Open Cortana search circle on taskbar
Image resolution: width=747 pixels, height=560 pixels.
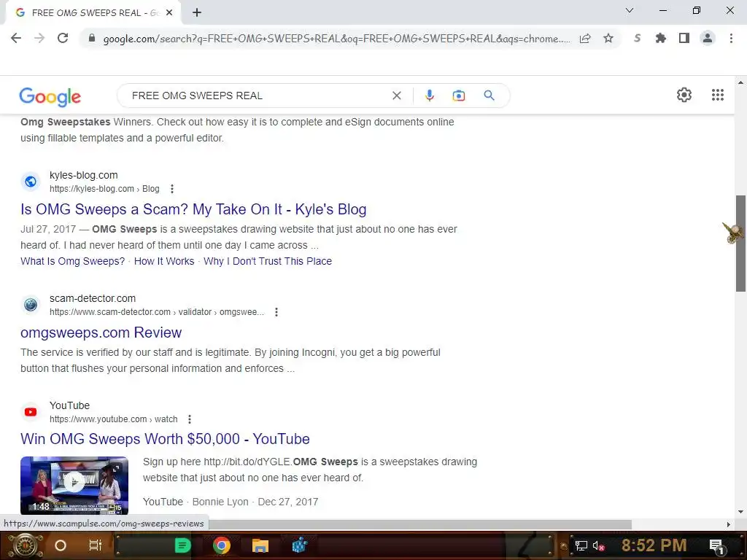pyautogui.click(x=61, y=545)
